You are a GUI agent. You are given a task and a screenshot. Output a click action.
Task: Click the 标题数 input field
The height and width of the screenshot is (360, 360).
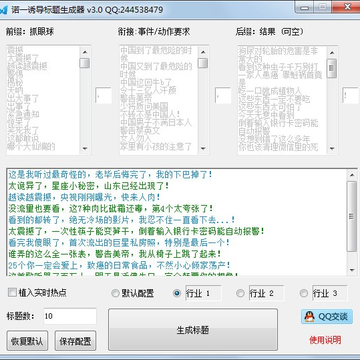[x=70, y=316]
